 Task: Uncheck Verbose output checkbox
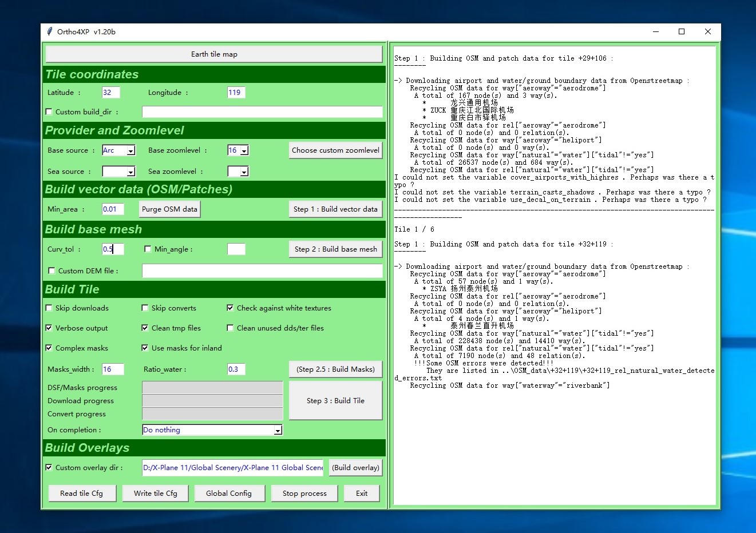click(x=49, y=328)
